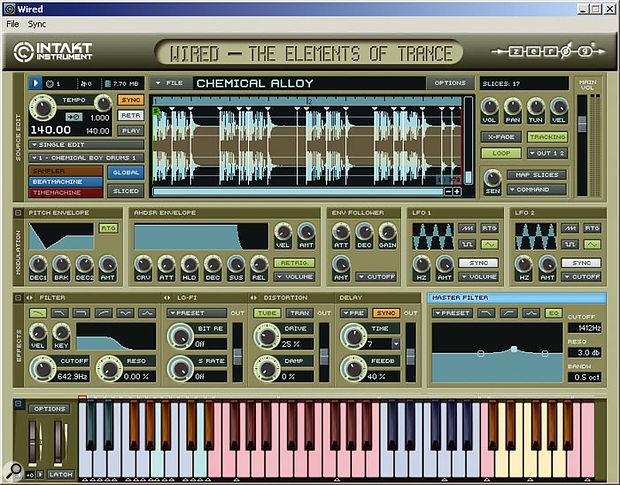This screenshot has width=620, height=485.
Task: Open the Env Follower CUTOFF dropdown
Action: [376, 277]
